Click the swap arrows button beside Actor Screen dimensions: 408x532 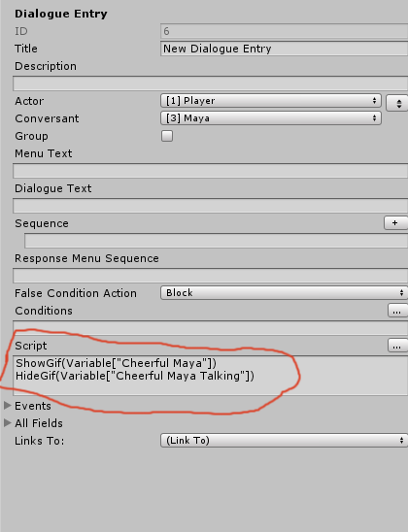[397, 103]
